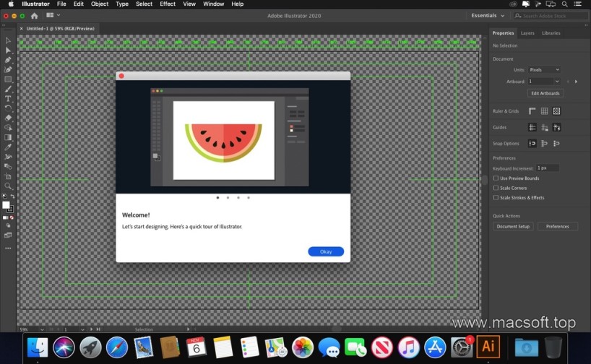
Task: Choose the Rectangle tool
Action: pyautogui.click(x=8, y=79)
